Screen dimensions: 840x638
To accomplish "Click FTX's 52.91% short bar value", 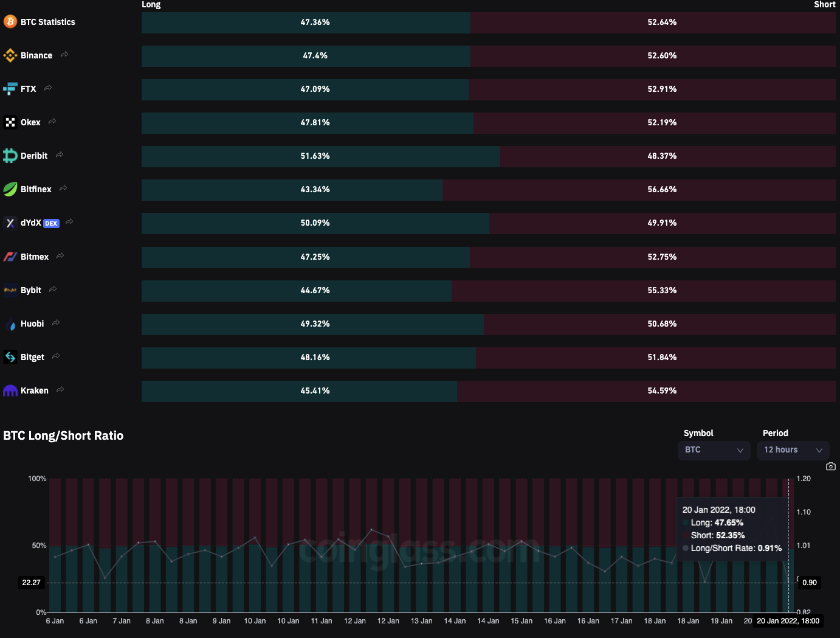I will [662, 89].
